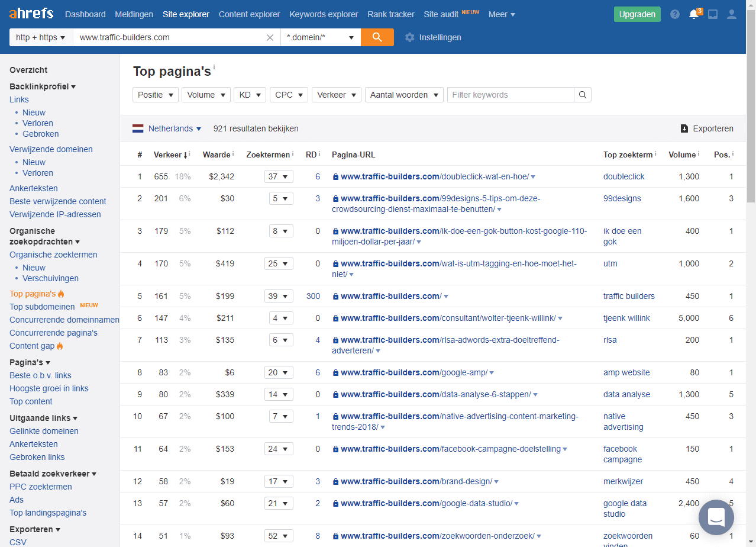
Task: Open Gebroken links in sidebar
Action: [x=37, y=457]
